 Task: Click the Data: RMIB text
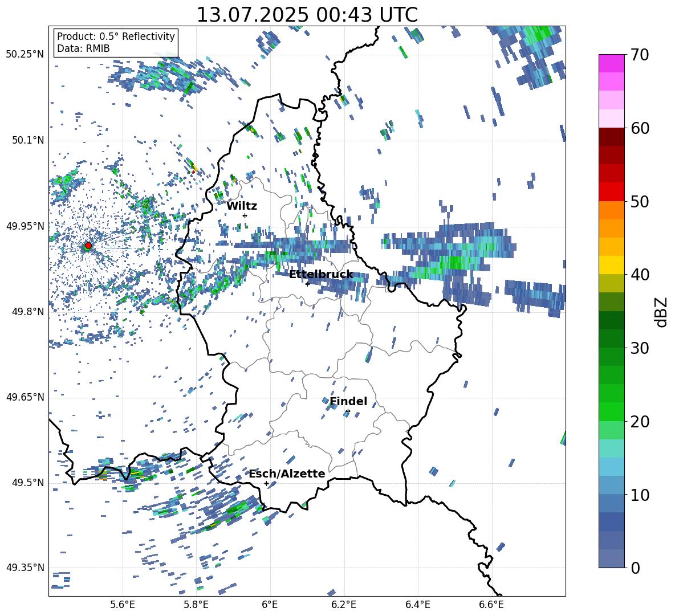pos(83,48)
